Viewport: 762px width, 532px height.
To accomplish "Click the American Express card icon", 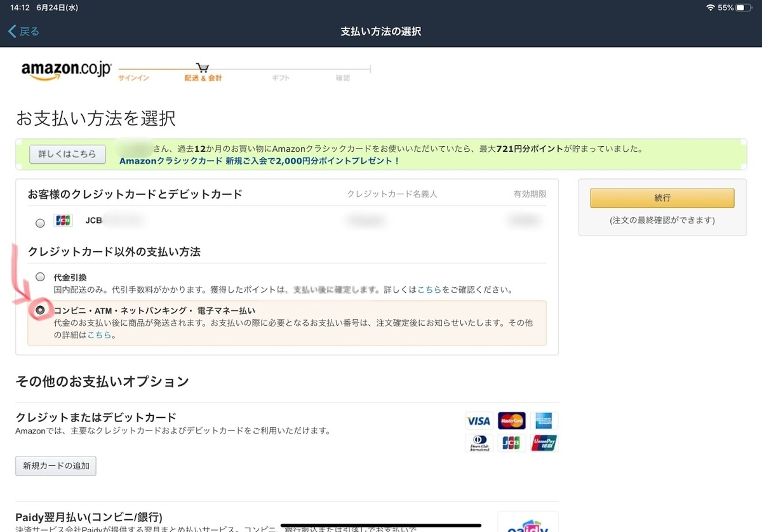I will pyautogui.click(x=545, y=420).
